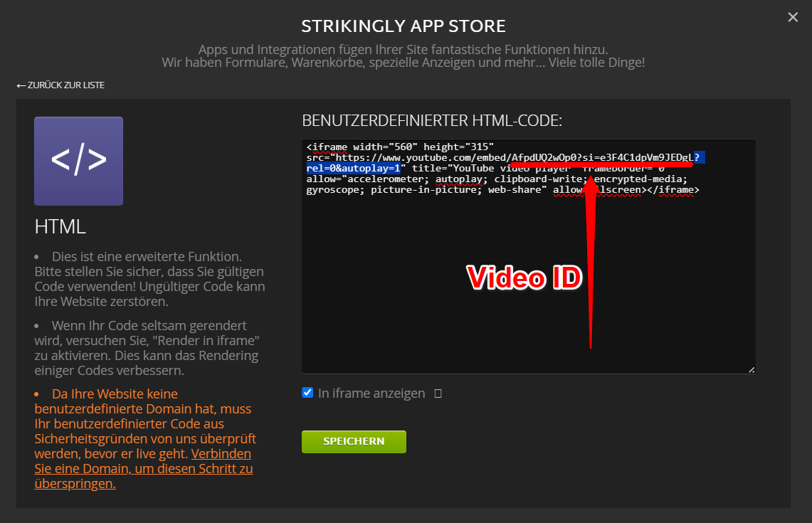Toggle the 'In iframe anzeigen' checkbox
Viewport: 812px width, 523px height.
click(307, 393)
